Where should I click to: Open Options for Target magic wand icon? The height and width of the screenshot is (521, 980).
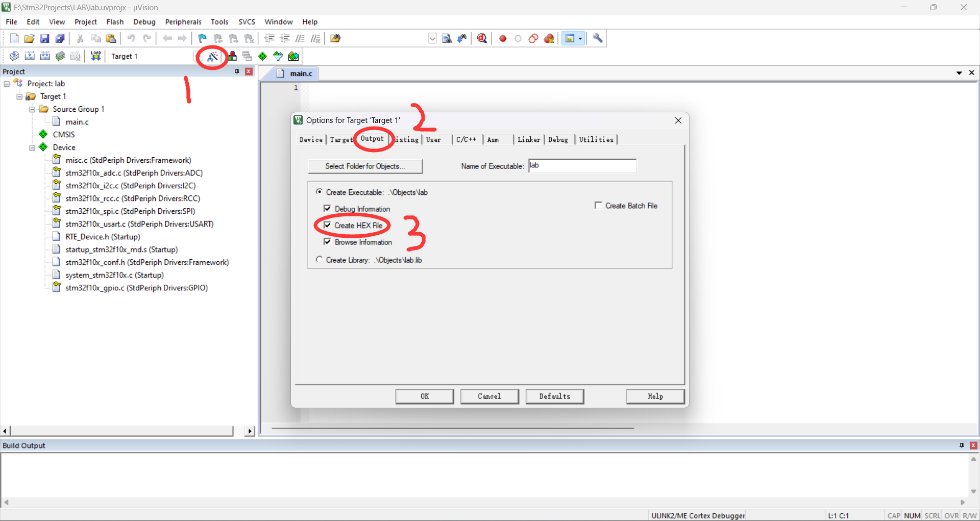(x=212, y=56)
